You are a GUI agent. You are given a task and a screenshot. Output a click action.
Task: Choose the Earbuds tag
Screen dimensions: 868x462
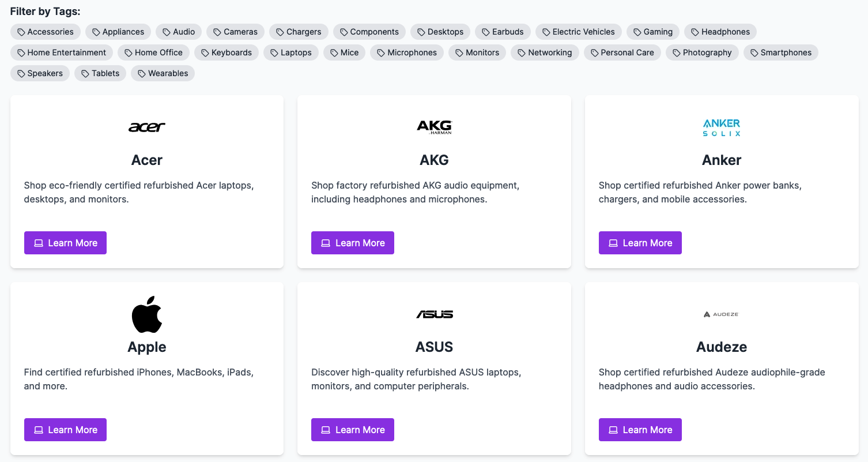coord(503,32)
